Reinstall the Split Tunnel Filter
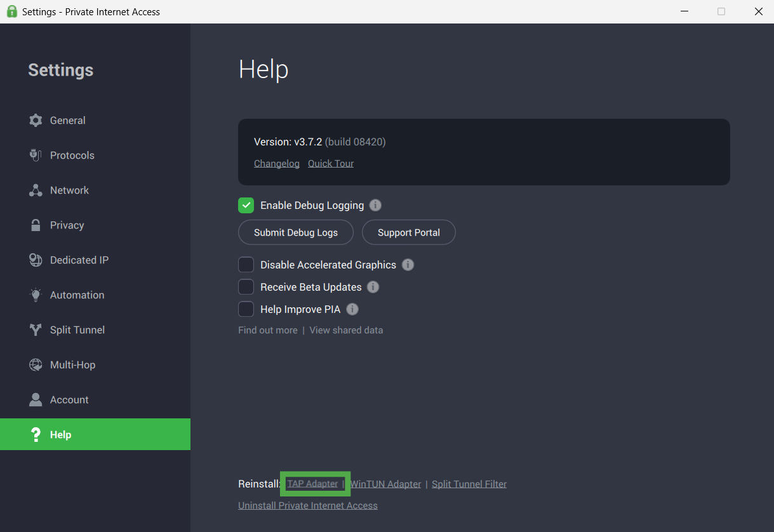The image size is (774, 532). [x=469, y=484]
